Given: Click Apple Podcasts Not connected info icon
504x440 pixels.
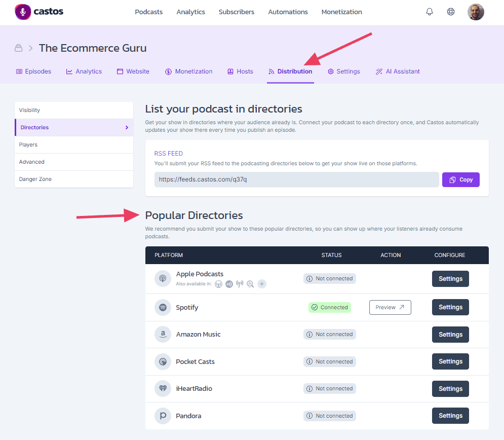Looking at the screenshot, I should 309,279.
